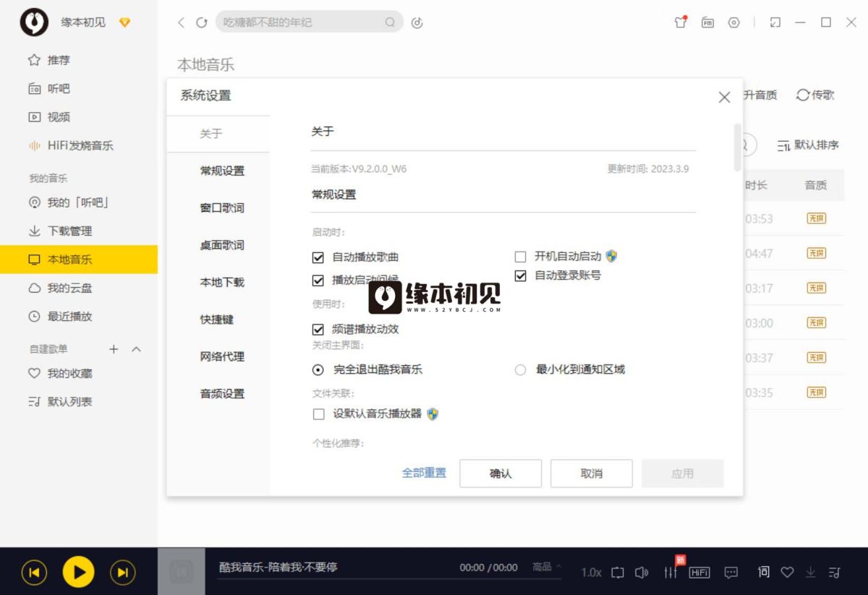Open the FM radio icon in the title bar
868x595 pixels.
(707, 22)
